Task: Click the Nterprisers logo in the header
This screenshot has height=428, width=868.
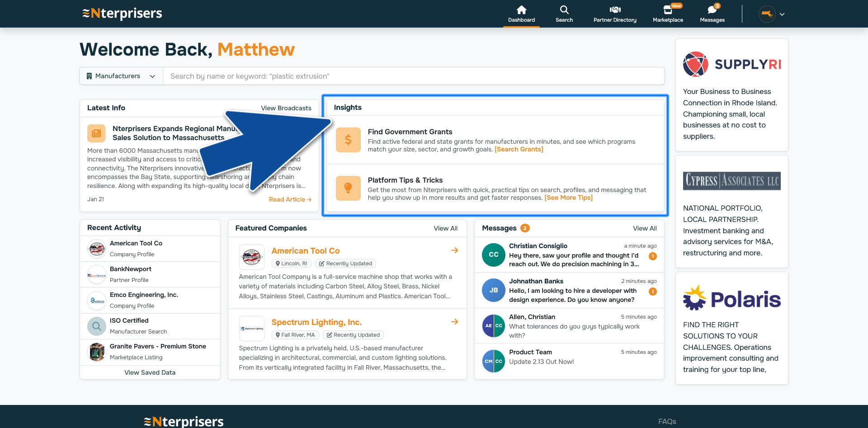Action: pos(122,14)
